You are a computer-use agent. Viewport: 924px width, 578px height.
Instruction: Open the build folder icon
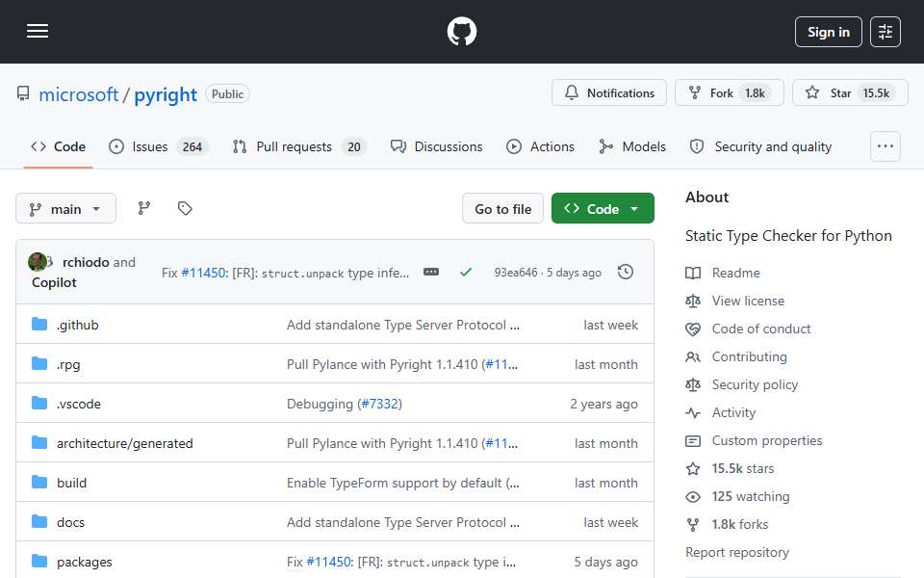tap(39, 483)
